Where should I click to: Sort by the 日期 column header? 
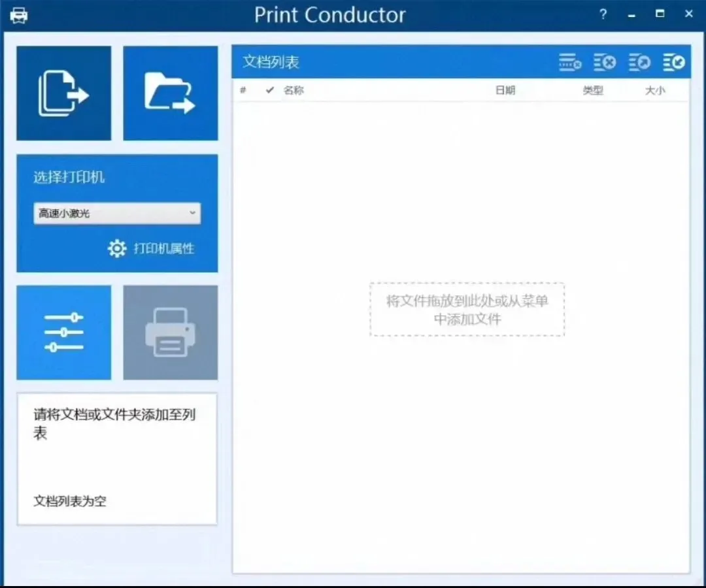pyautogui.click(x=505, y=90)
